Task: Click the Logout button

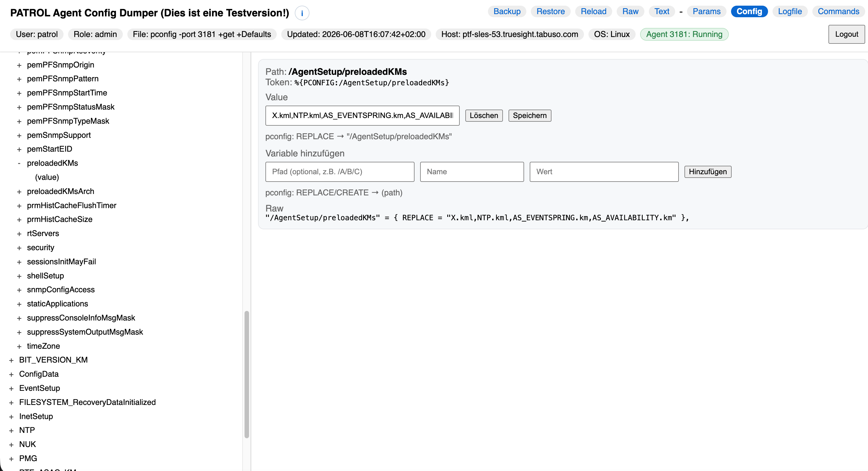Action: coord(847,34)
